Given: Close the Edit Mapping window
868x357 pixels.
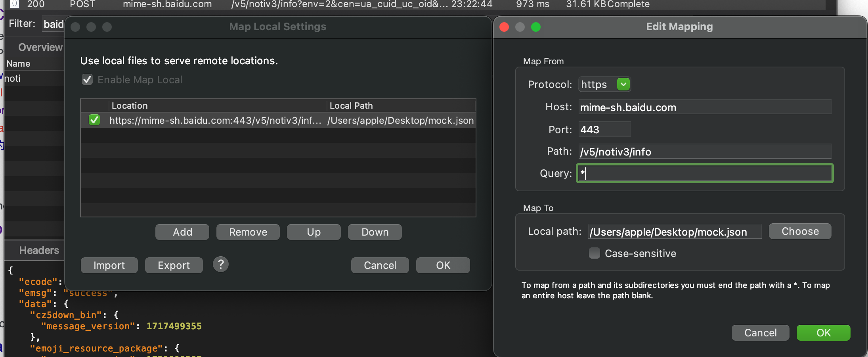Looking at the screenshot, I should 504,27.
